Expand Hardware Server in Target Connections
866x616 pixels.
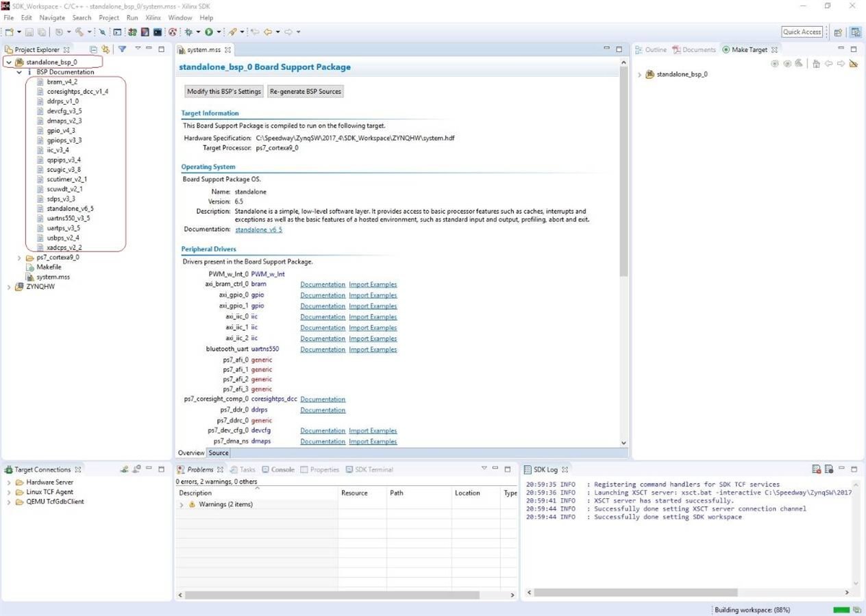click(x=9, y=482)
